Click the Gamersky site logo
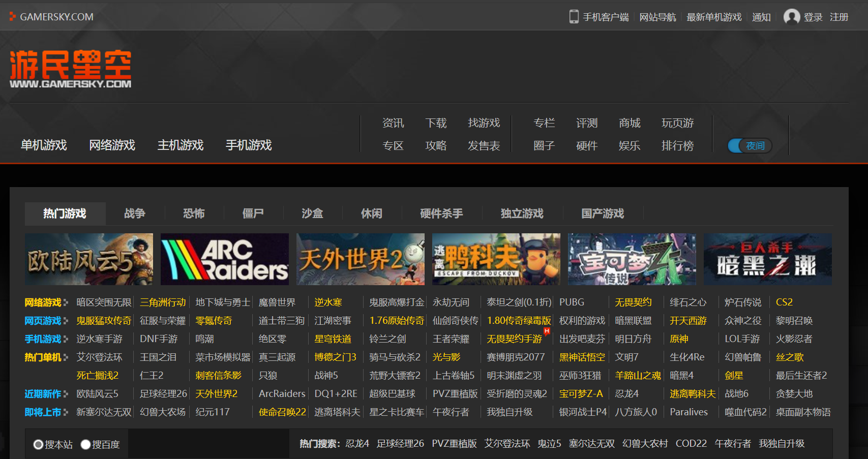Image resolution: width=868 pixels, height=459 pixels. (x=70, y=69)
